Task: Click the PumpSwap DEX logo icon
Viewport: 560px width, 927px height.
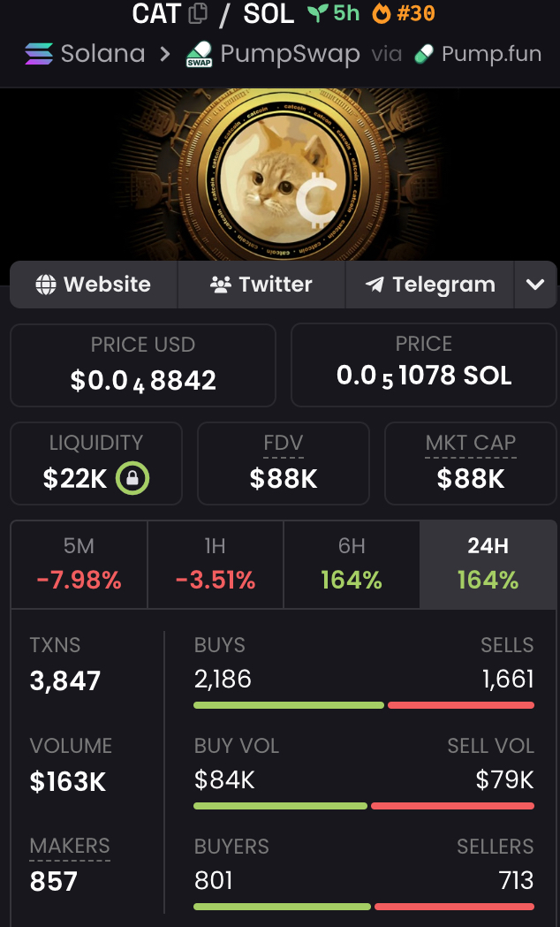Action: tap(199, 56)
